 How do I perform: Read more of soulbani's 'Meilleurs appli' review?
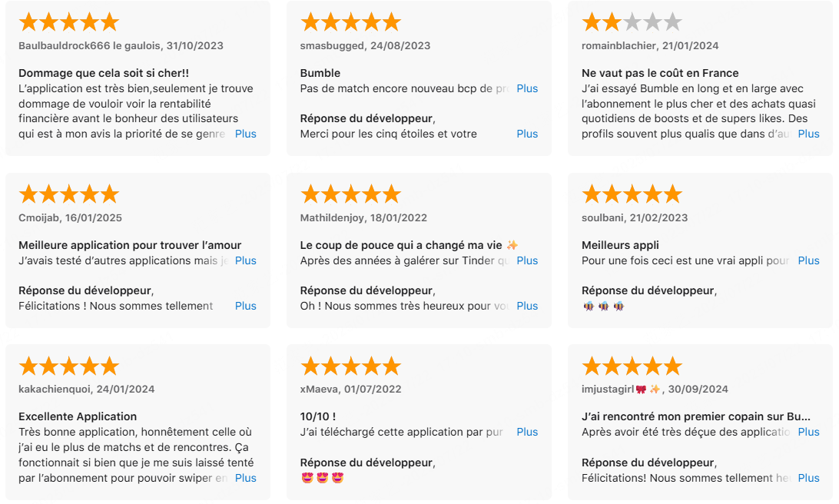pyautogui.click(x=808, y=260)
